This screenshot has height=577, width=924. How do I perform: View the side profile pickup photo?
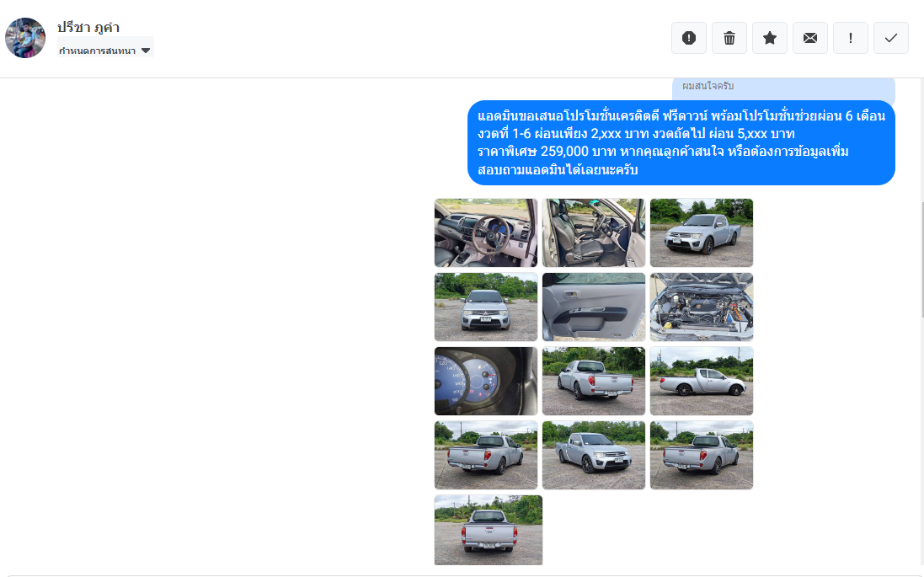[702, 382]
